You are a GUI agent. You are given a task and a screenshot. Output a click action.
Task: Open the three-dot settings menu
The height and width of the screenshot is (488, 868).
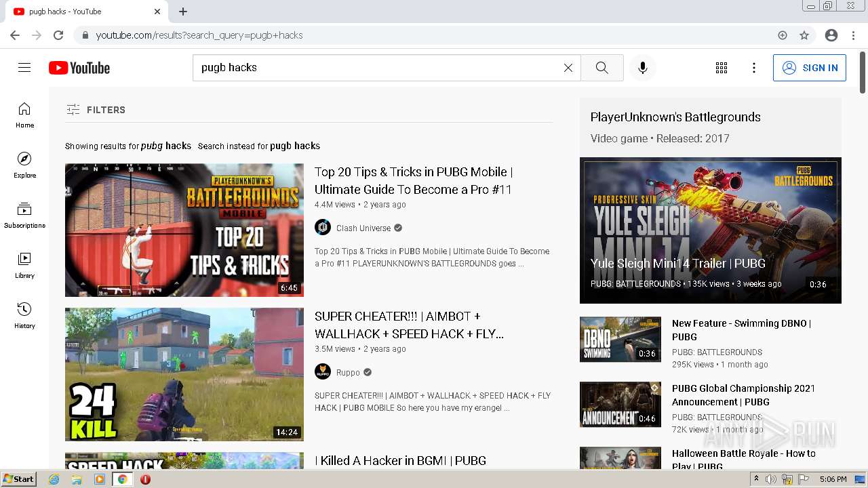point(754,68)
